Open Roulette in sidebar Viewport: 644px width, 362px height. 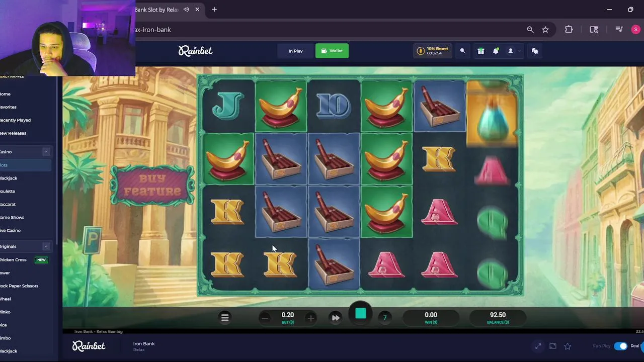[x=8, y=191]
